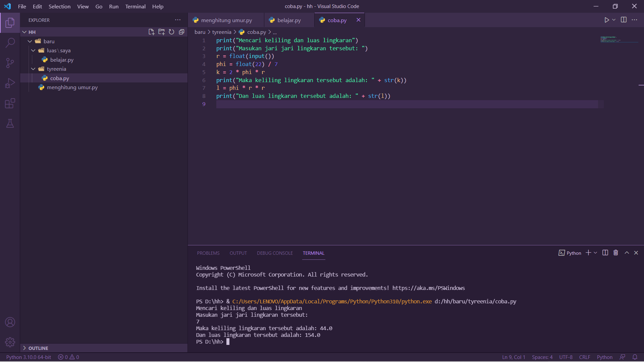Select coba.py in explorer tree
The height and width of the screenshot is (362, 644).
(104, 78)
